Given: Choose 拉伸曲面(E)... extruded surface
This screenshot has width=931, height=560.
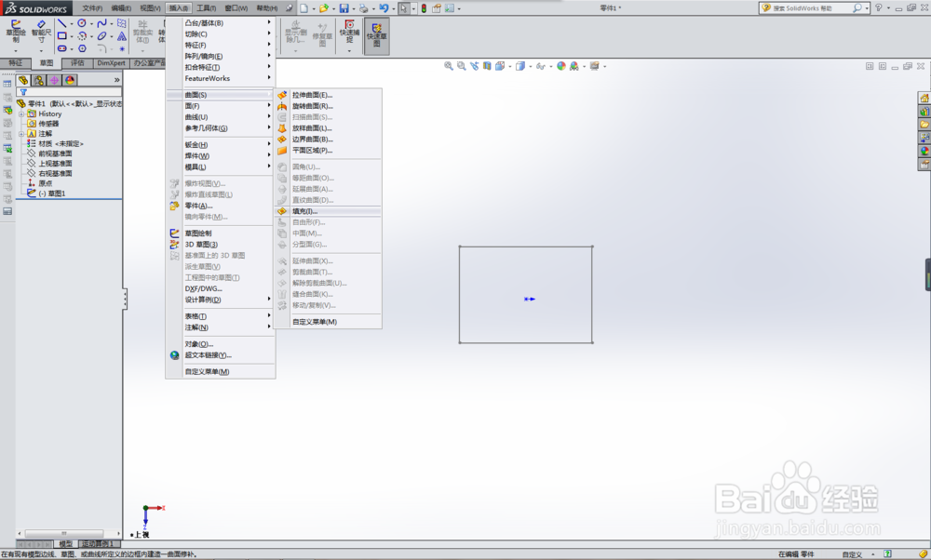Looking at the screenshot, I should [328, 95].
